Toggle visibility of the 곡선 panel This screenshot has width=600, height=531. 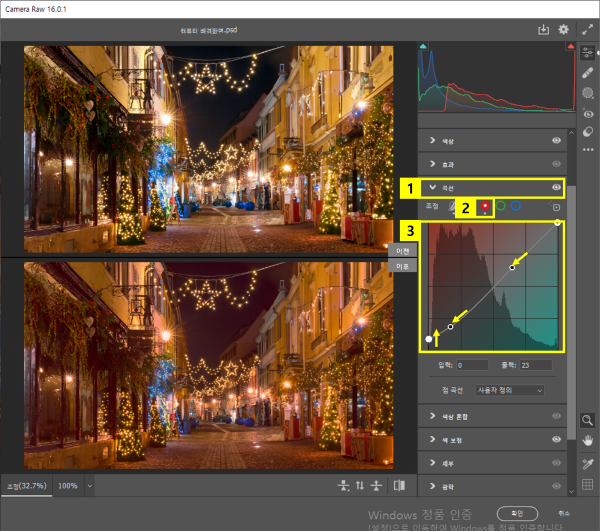click(x=556, y=186)
